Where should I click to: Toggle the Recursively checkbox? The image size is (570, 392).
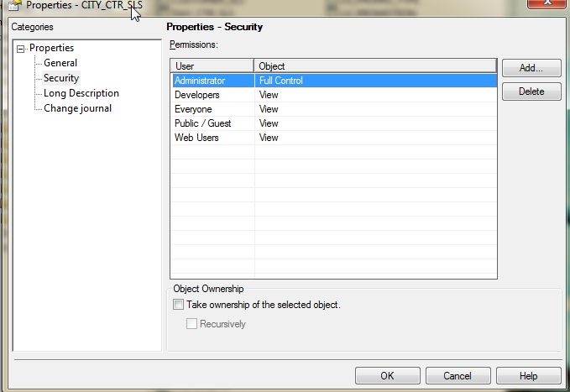pos(191,324)
